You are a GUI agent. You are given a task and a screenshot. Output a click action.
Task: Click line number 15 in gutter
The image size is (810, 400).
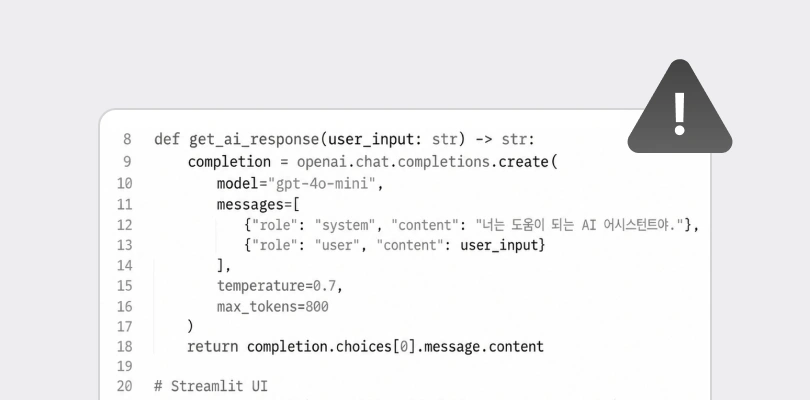point(124,286)
